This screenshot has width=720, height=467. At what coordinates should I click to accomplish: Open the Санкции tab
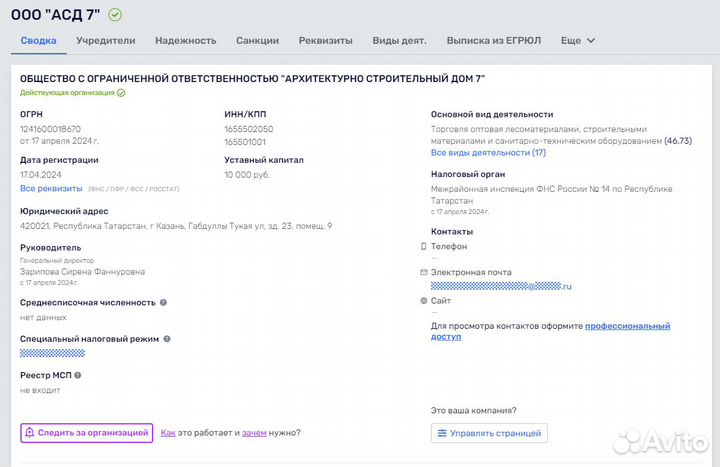coord(257,41)
